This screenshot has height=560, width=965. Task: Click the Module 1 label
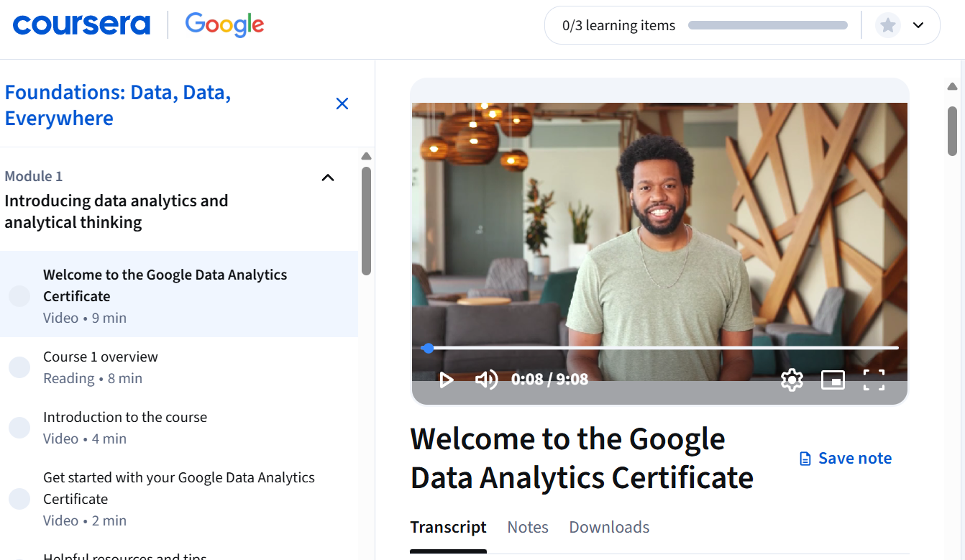point(34,176)
